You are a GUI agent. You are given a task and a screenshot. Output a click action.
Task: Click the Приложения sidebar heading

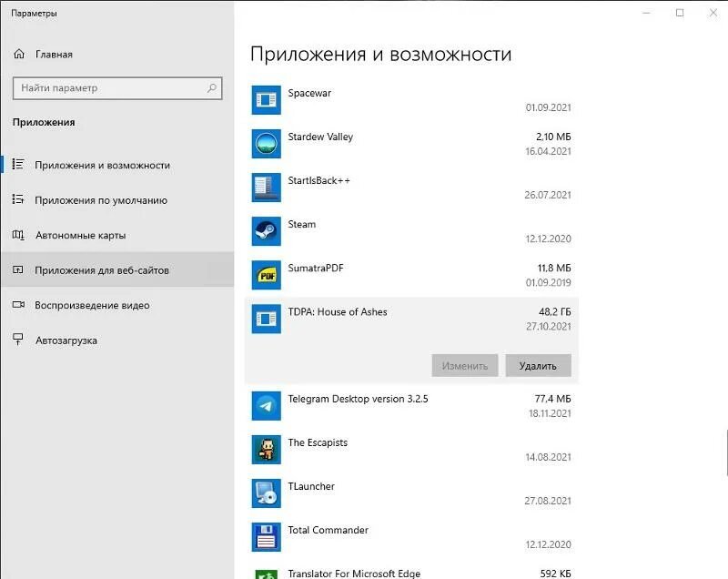tap(44, 122)
